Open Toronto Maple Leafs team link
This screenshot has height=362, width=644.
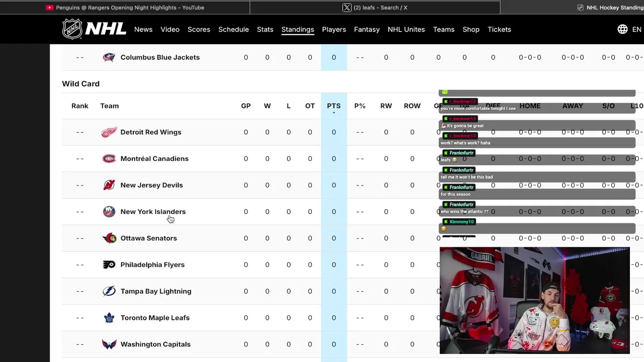pyautogui.click(x=155, y=318)
